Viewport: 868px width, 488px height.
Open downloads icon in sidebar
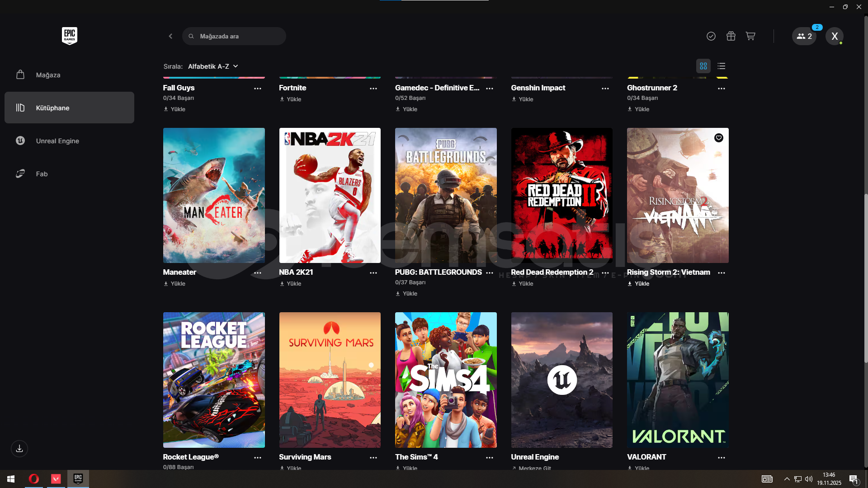tap(19, 449)
